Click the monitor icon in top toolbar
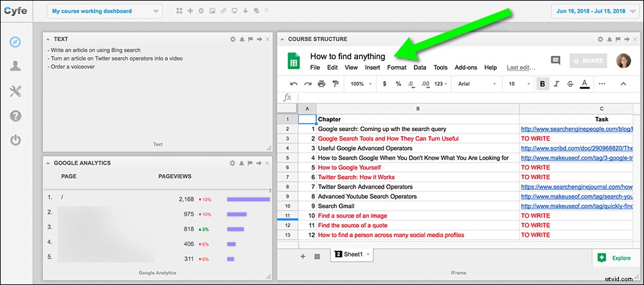644x285 pixels. [235, 11]
